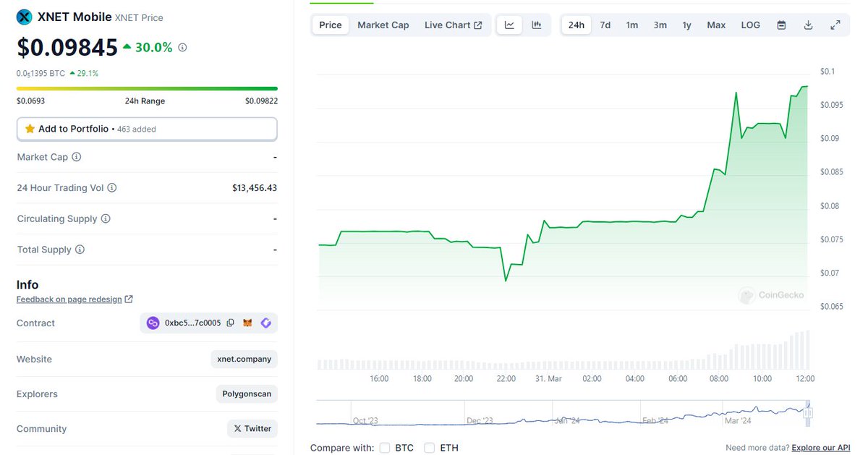The height and width of the screenshot is (455, 868).
Task: Switch to Market Cap tab
Action: (x=383, y=25)
